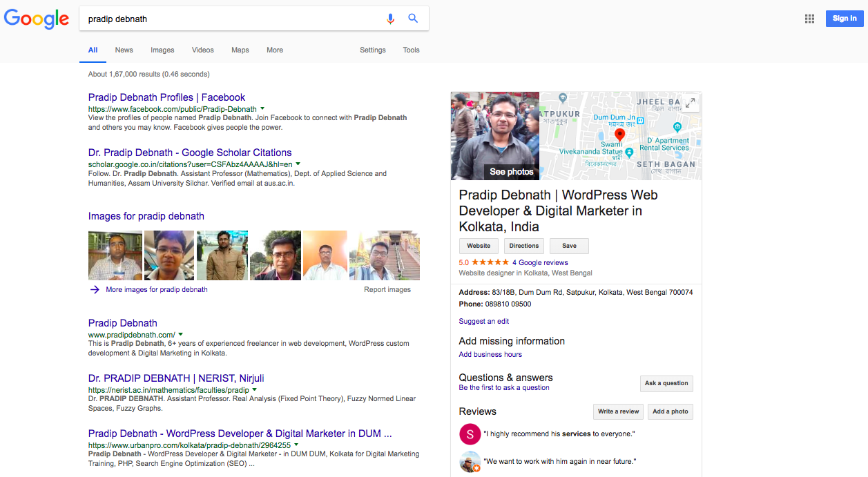Open Dr. PRADIP DEBNATH NERIST result
868x477 pixels.
coord(176,378)
